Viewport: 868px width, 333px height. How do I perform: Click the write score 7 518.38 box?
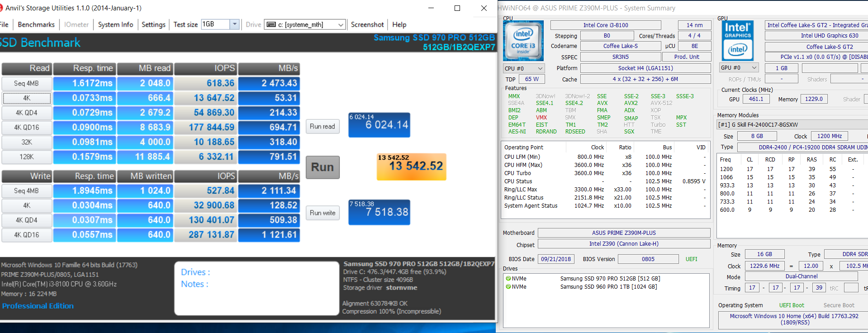(379, 212)
